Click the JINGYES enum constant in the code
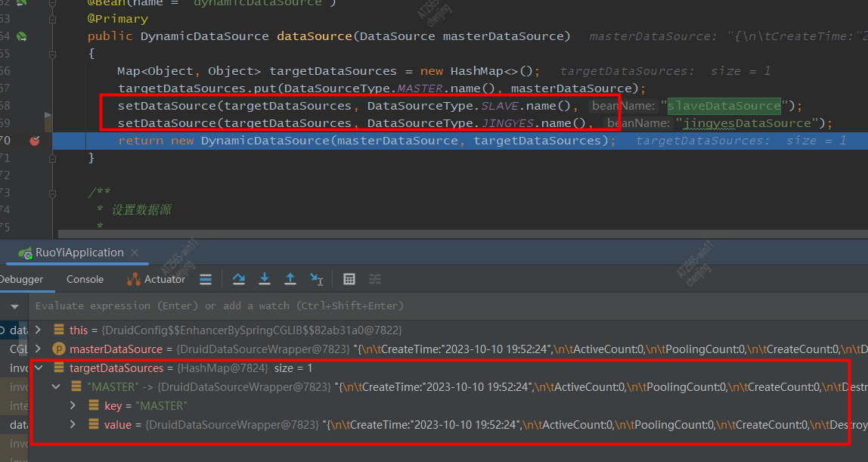Image resolution: width=868 pixels, height=462 pixels. 507,123
